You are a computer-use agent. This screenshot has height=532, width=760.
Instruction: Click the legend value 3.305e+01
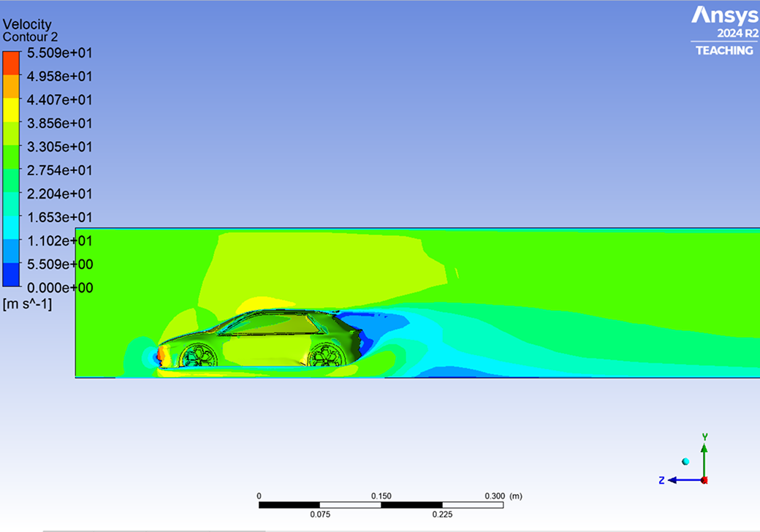[60, 147]
